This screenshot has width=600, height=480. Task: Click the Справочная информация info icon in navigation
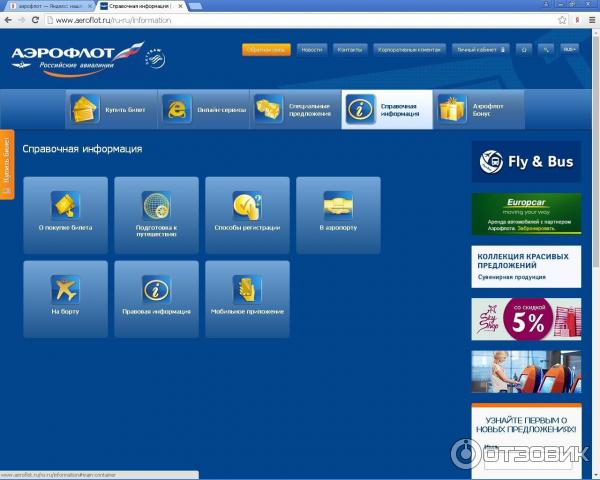360,109
